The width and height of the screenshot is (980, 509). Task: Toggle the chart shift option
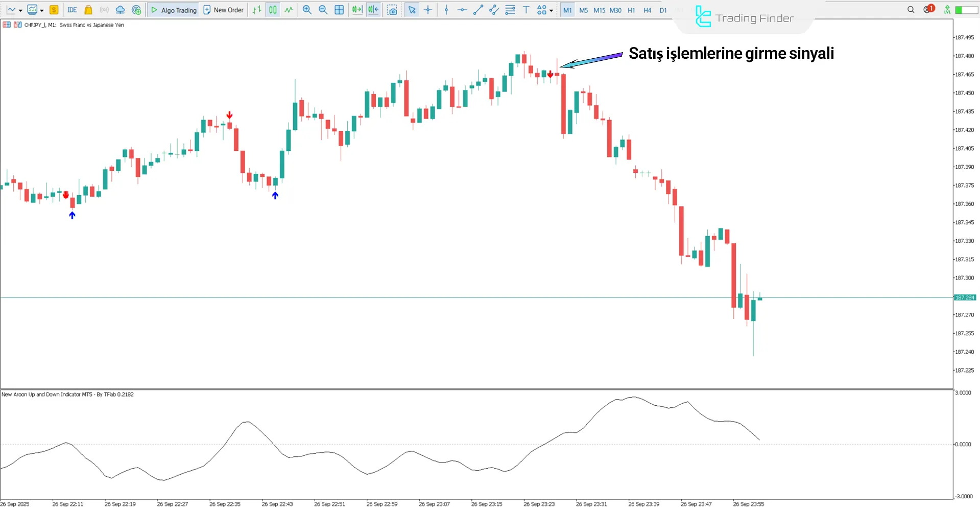pos(373,9)
